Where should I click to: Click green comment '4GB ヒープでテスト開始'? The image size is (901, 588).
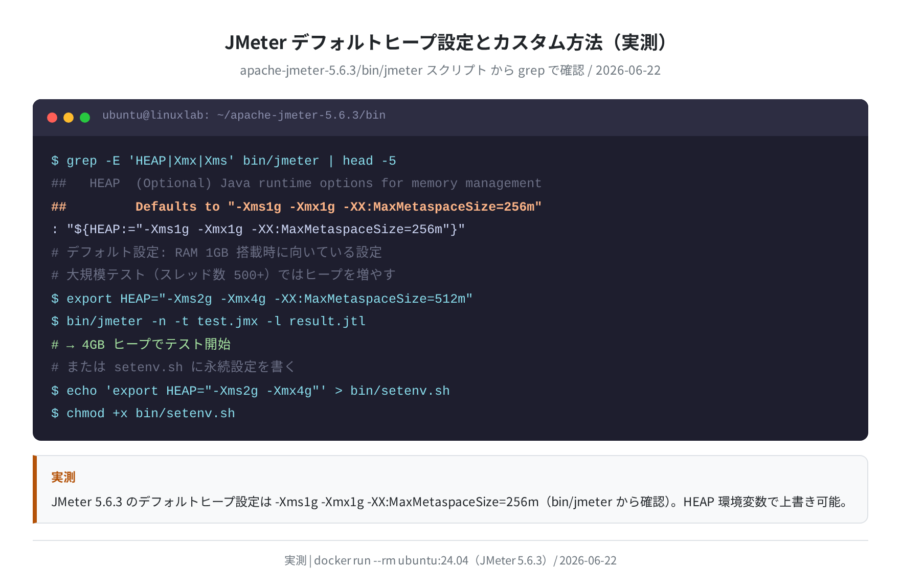pyautogui.click(x=141, y=345)
